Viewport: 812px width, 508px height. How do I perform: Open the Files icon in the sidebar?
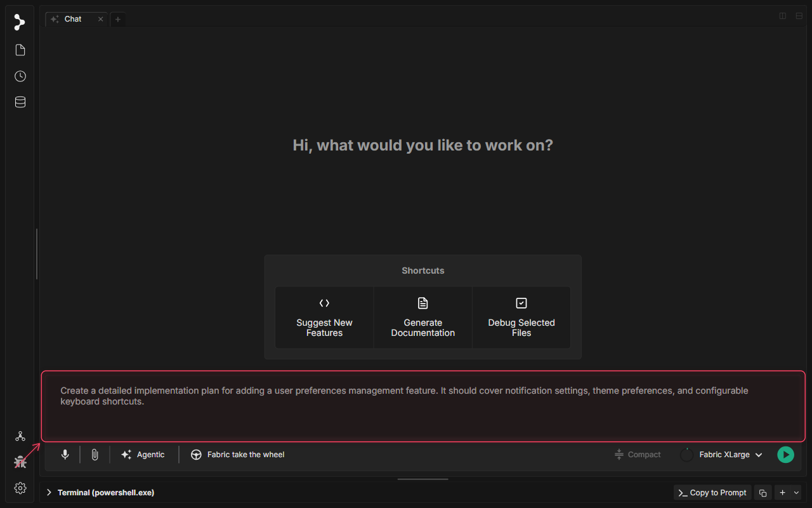click(20, 50)
